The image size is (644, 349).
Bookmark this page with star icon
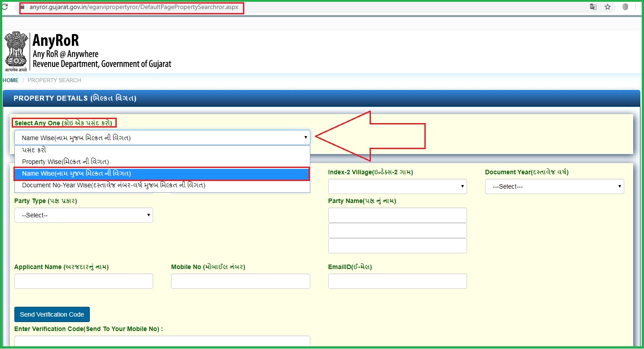pyautogui.click(x=608, y=7)
